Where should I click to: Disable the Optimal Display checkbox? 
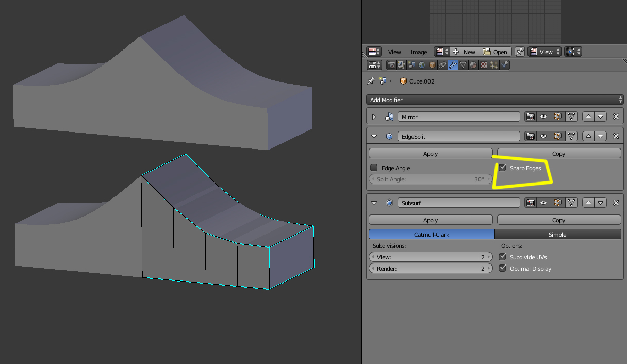point(503,268)
